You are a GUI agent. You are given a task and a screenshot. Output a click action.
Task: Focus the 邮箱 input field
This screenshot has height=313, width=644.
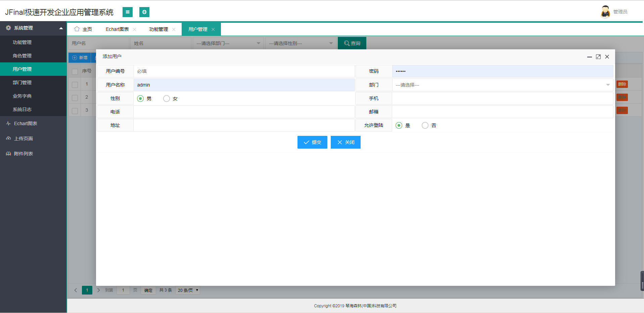[503, 112]
